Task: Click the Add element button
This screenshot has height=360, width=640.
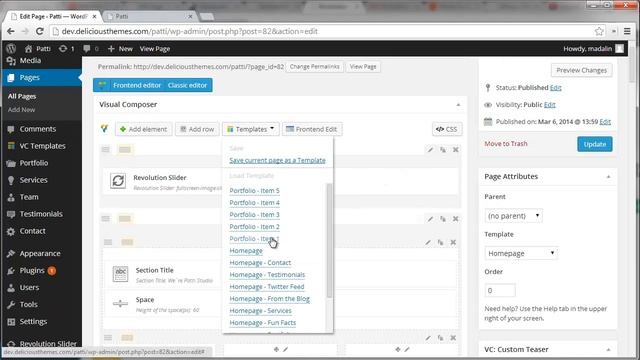Action: click(x=144, y=129)
